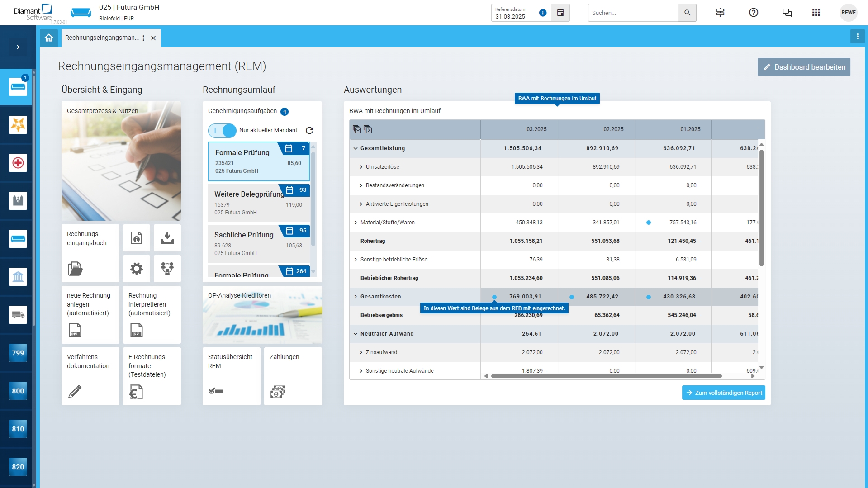Open the settings sliders icon in header
The image size is (868, 488).
tap(720, 13)
